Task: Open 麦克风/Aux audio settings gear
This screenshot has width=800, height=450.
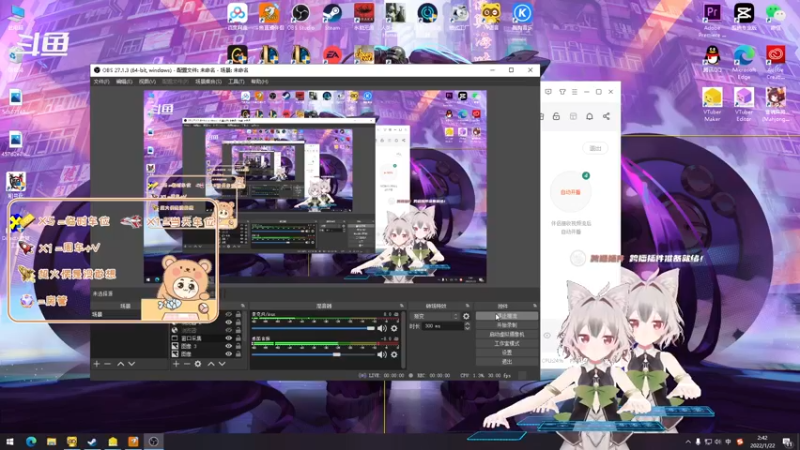Action: click(x=394, y=329)
